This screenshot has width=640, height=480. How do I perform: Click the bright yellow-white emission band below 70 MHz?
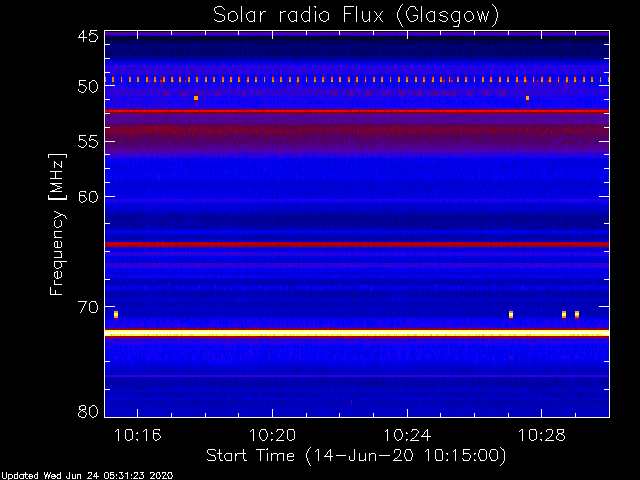[357, 333]
